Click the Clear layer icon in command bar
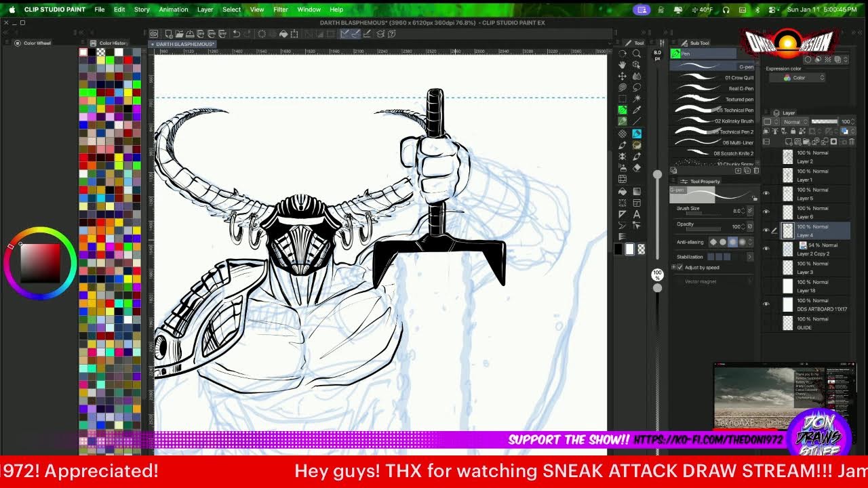The width and height of the screenshot is (868, 488). (x=262, y=34)
